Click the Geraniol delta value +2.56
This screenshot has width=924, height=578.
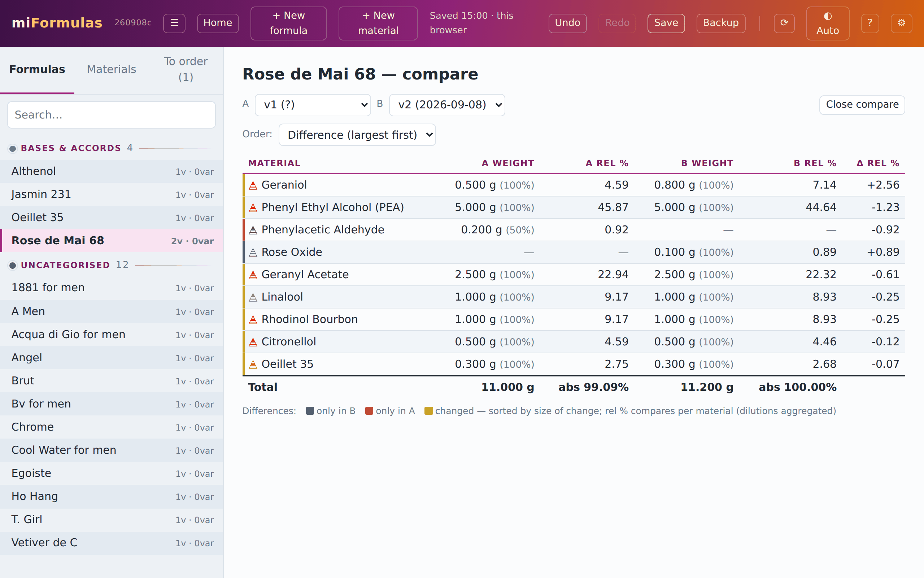(883, 185)
